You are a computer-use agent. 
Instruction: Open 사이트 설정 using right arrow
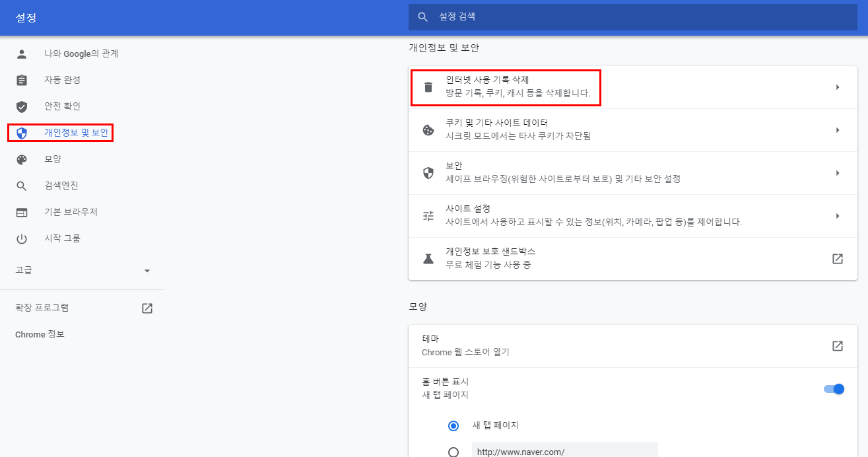[x=837, y=216]
